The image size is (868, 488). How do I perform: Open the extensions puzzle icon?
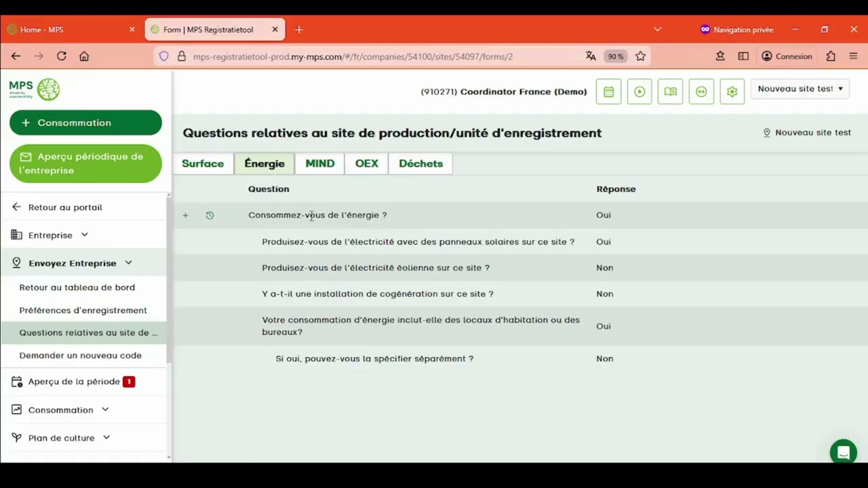pos(831,56)
